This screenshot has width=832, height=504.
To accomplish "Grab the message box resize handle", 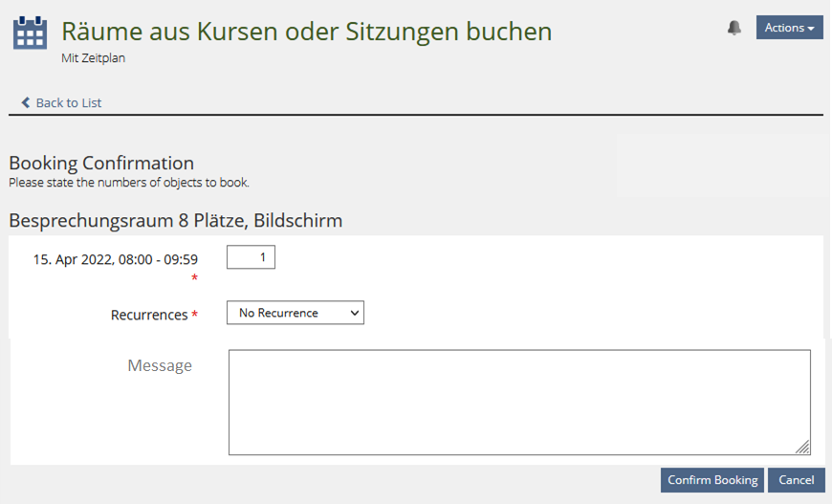I will click(802, 447).
